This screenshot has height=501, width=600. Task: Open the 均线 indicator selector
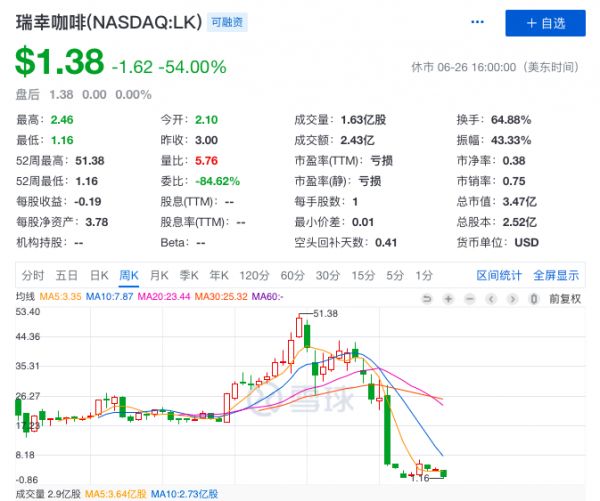pos(26,297)
